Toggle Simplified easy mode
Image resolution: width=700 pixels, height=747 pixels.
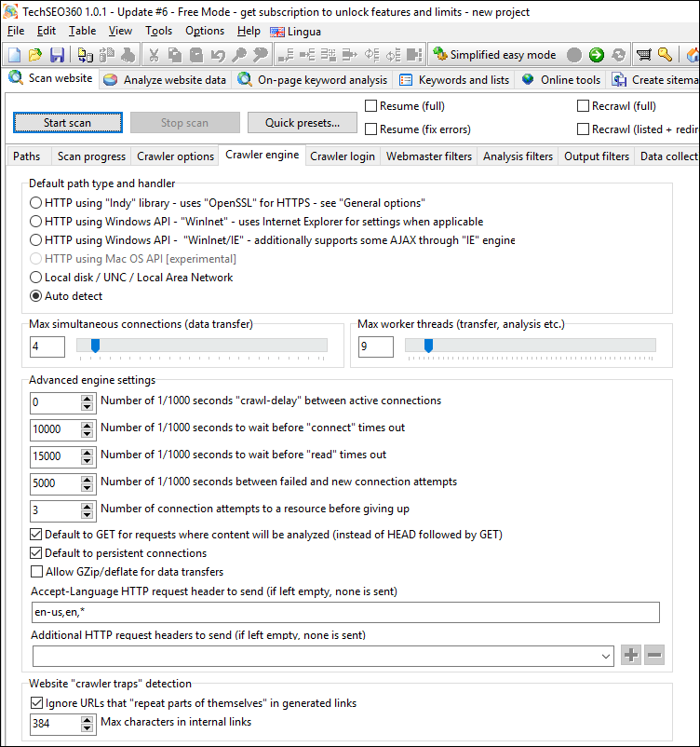493,55
